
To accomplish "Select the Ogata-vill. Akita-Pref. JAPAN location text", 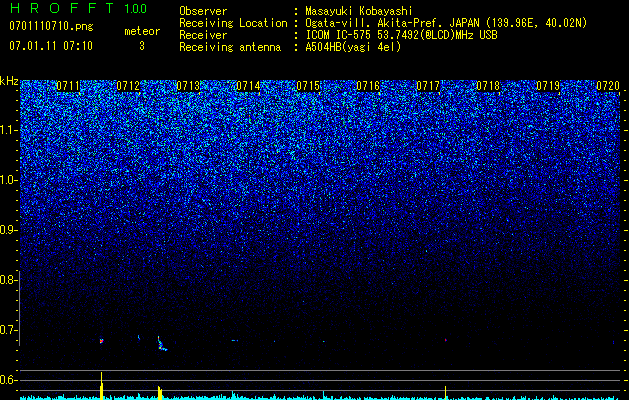I will [x=446, y=23].
